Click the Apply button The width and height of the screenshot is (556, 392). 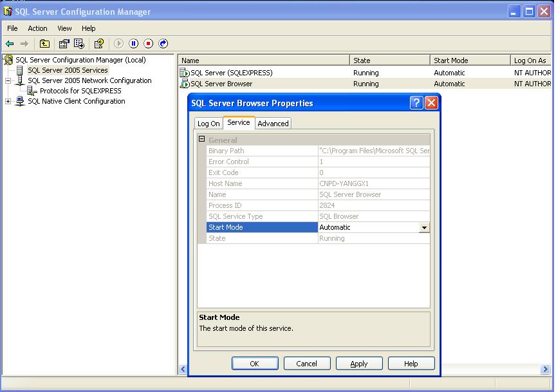pos(359,364)
